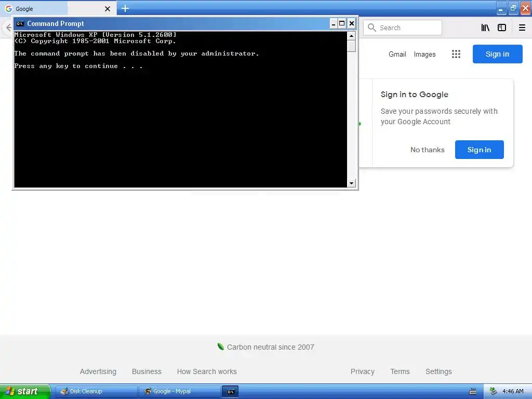Click the green leaf icon in footer
This screenshot has width=532, height=399.
point(220,347)
